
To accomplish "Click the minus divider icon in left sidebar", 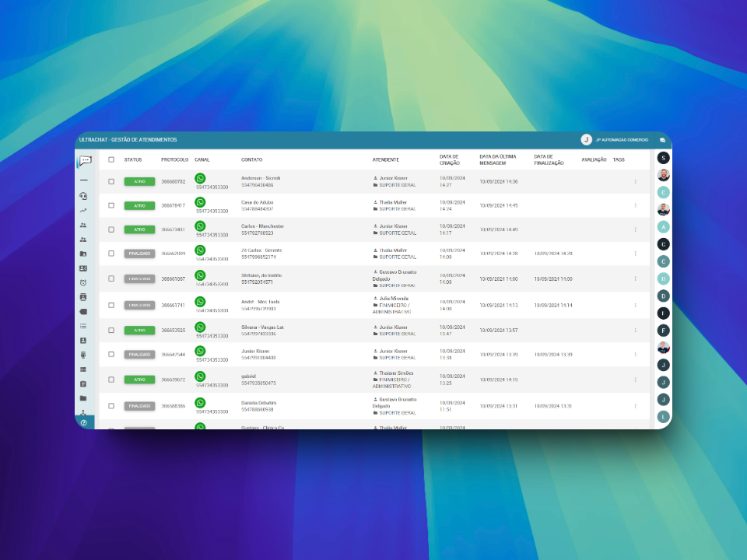I will tap(83, 180).
